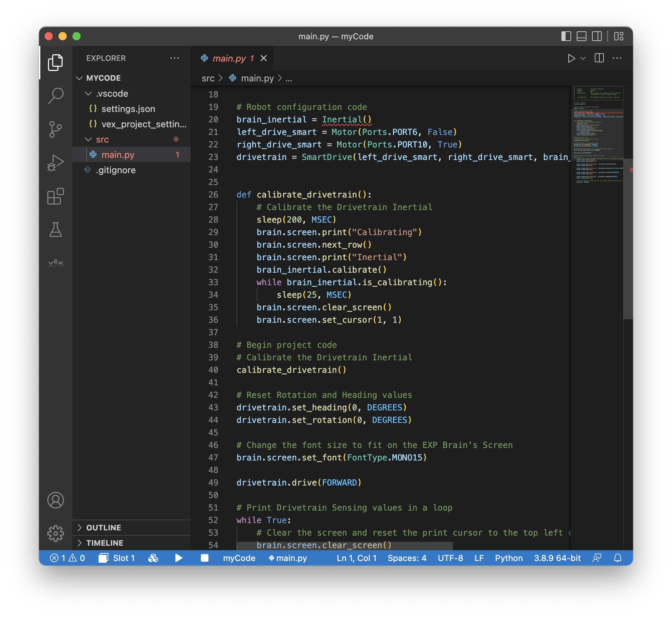Click Slot 1 in the status bar
The image size is (672, 617).
(x=123, y=558)
